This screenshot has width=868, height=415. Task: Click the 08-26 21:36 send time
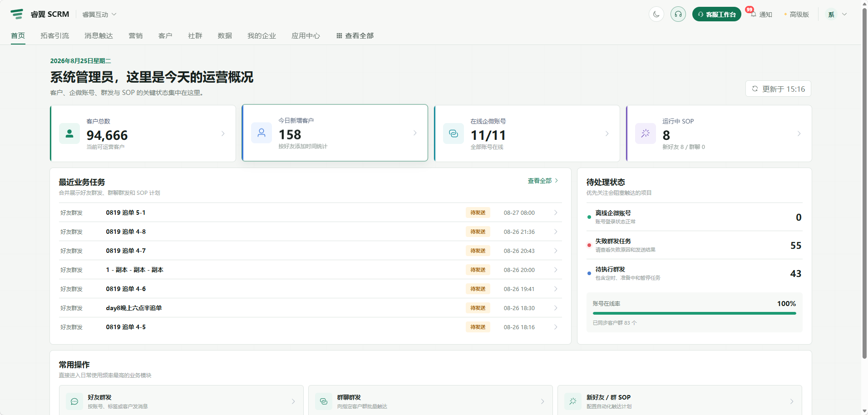(x=519, y=232)
